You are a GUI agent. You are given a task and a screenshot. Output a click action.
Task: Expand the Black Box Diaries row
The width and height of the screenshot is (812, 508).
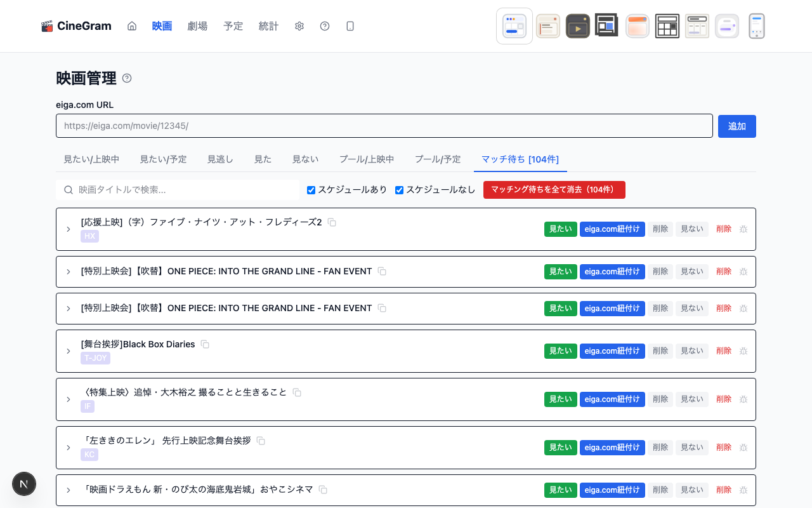tap(69, 351)
